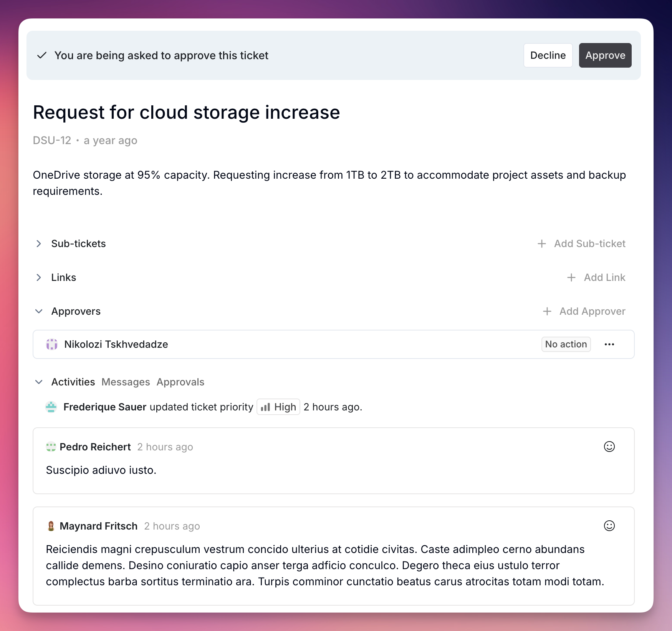Click the ticket title 'Request for cloud storage increase'
The width and height of the screenshot is (672, 631).
pyautogui.click(x=187, y=113)
